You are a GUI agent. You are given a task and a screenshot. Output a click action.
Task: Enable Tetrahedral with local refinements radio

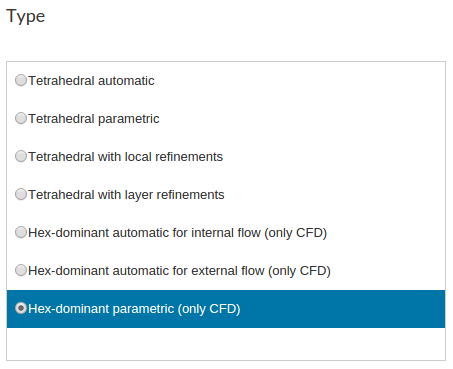tap(21, 156)
